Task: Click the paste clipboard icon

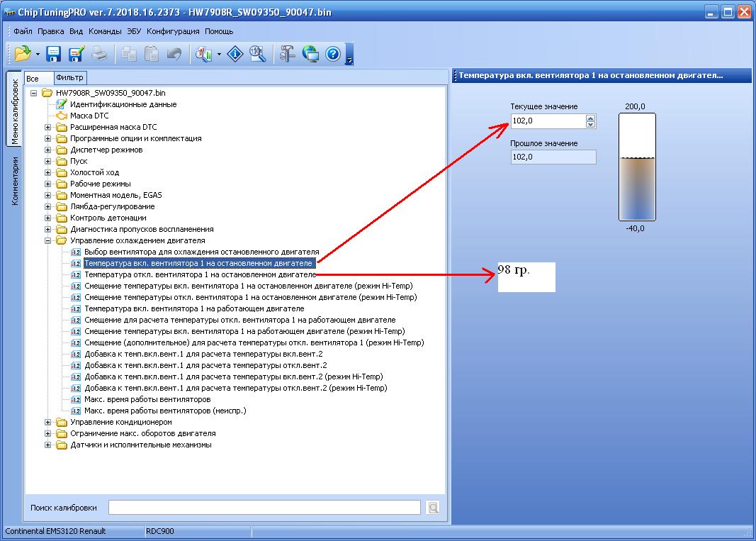Action: coord(152,54)
